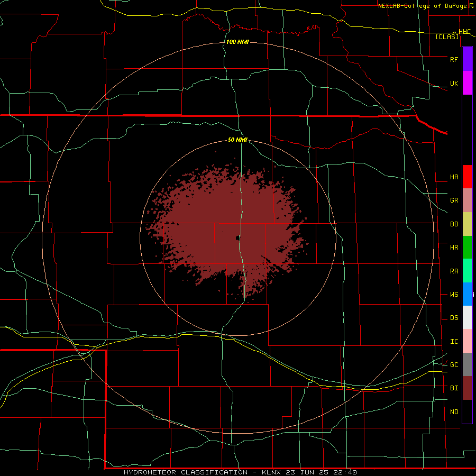This screenshot has width=476, height=476.
Task: Click the HR legend label
Action: pyautogui.click(x=454, y=248)
